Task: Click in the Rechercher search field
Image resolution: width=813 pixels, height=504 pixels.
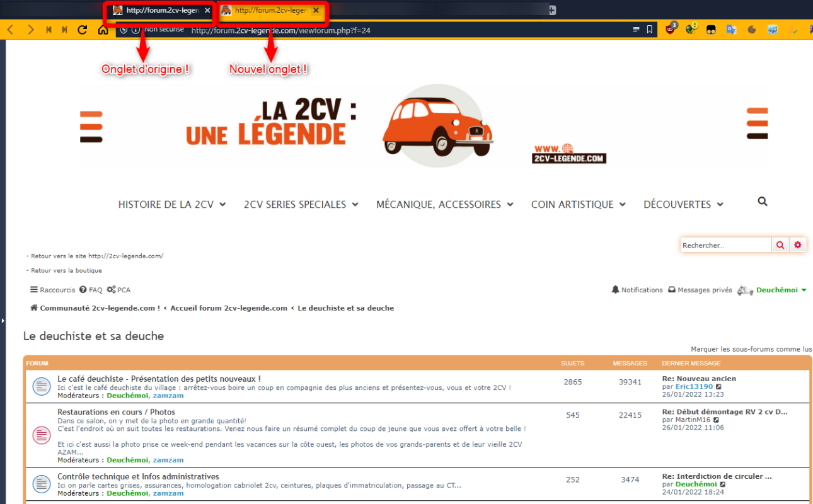Action: (725, 245)
